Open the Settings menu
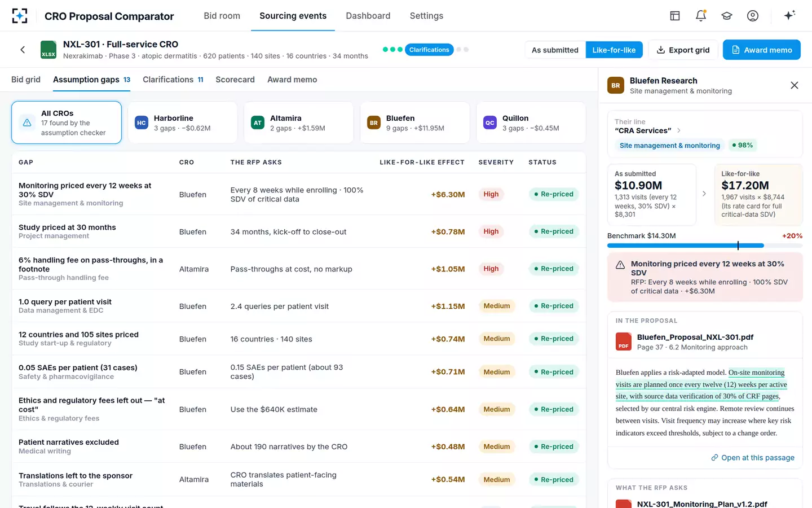Screen dimensions: 812x508 426,16
